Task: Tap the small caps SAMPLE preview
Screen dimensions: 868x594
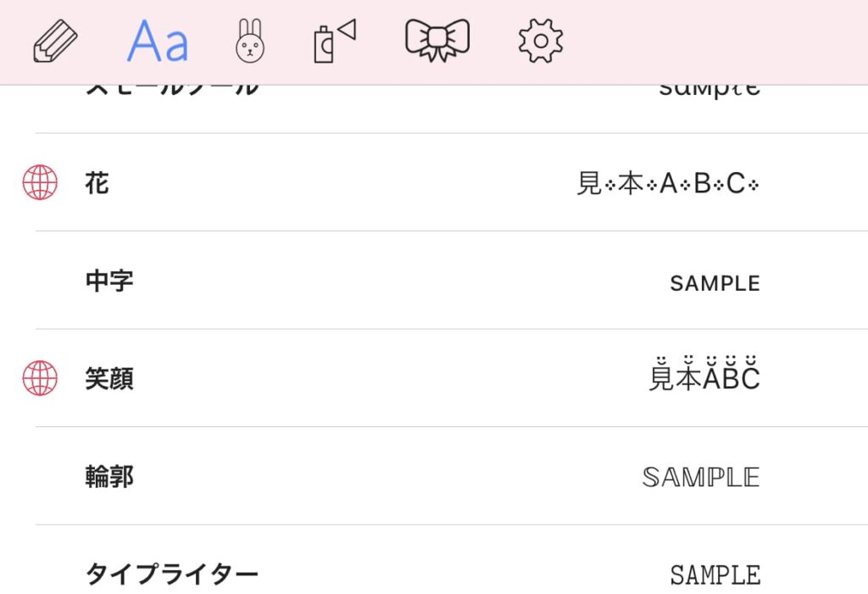Action: [715, 283]
